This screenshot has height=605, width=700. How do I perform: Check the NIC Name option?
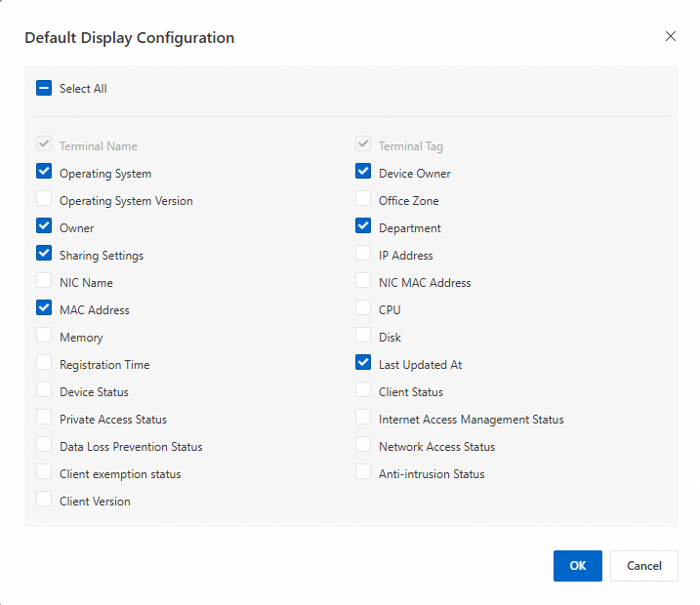(44, 282)
